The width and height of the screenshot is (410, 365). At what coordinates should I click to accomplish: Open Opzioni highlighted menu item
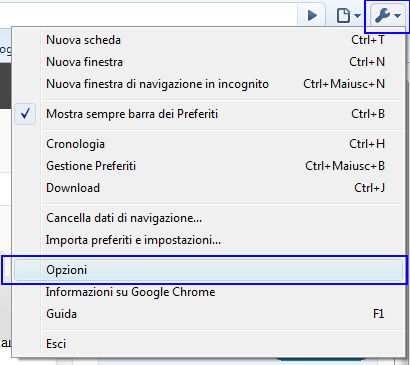208,270
